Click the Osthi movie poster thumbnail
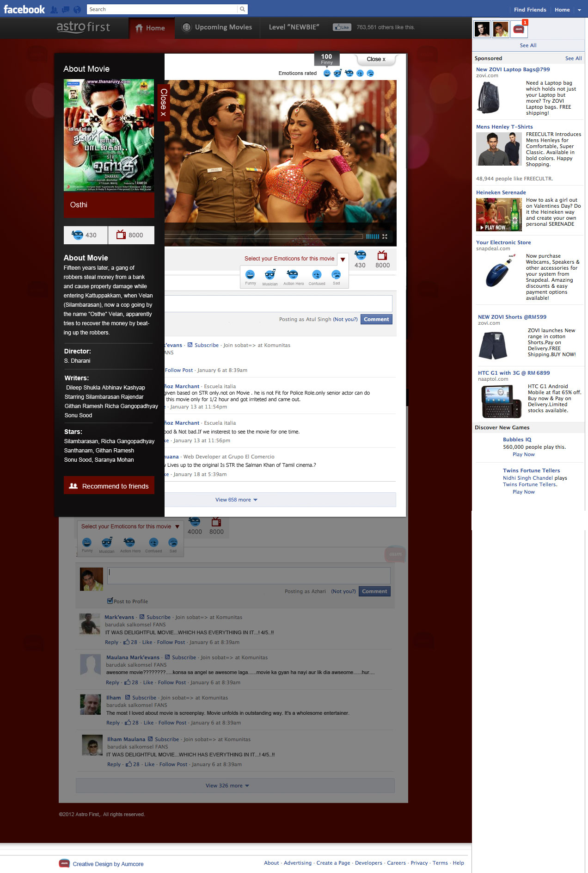The image size is (588, 873). tap(109, 135)
